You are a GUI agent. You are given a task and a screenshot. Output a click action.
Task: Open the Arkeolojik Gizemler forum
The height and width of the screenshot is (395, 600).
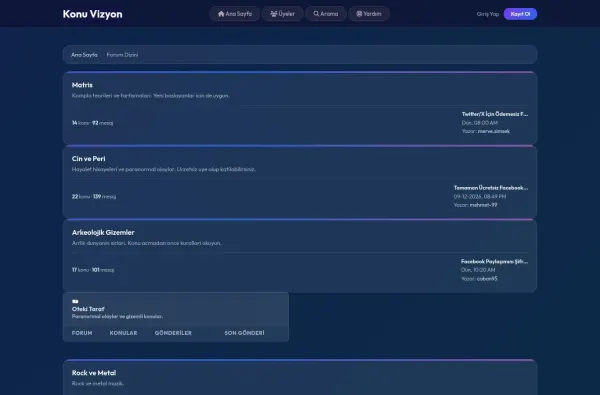[103, 232]
